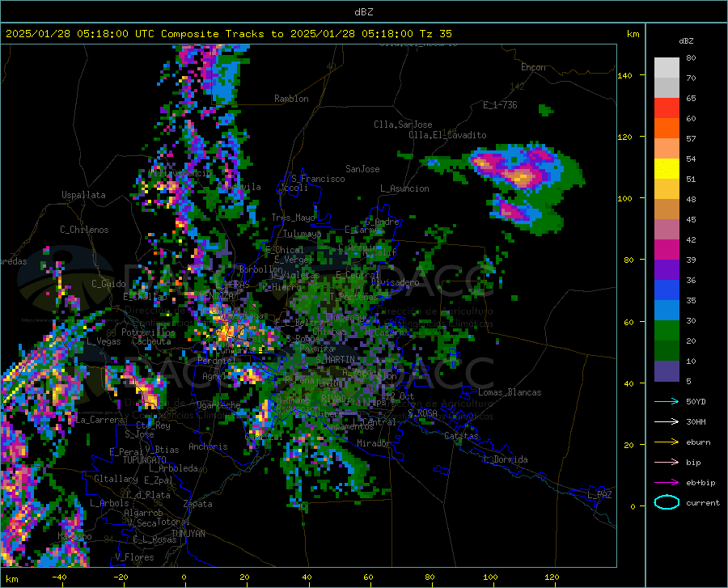The image size is (728, 588).
Task: Click the magenta eb+bip arrow legend icon
Action: [667, 482]
